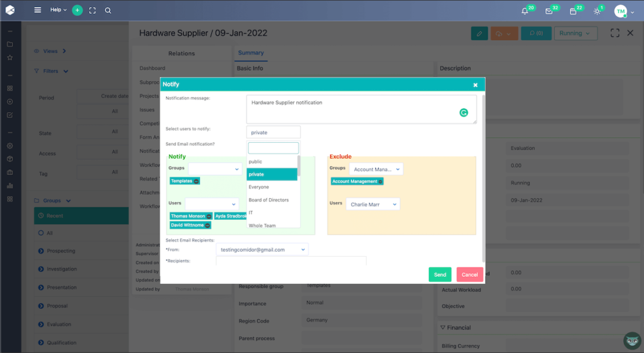Expand the record to full screen icon

615,33
